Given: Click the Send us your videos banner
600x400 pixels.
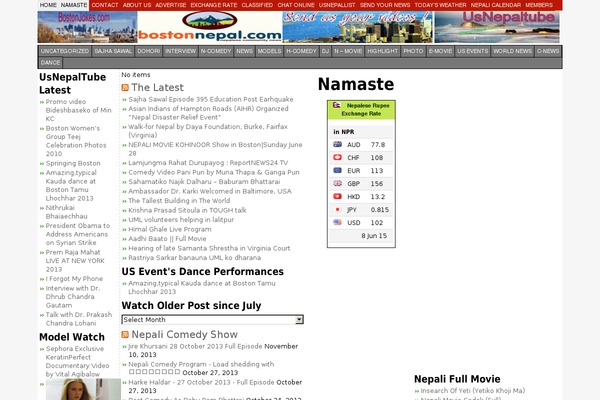Looking at the screenshot, I should [358, 27].
